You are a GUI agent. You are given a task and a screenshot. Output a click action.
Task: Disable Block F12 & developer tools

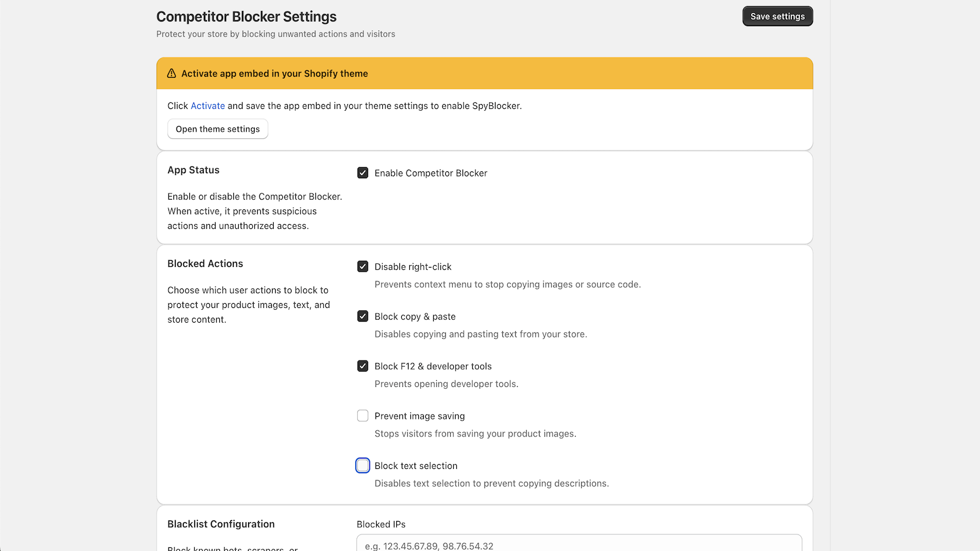[x=363, y=366]
